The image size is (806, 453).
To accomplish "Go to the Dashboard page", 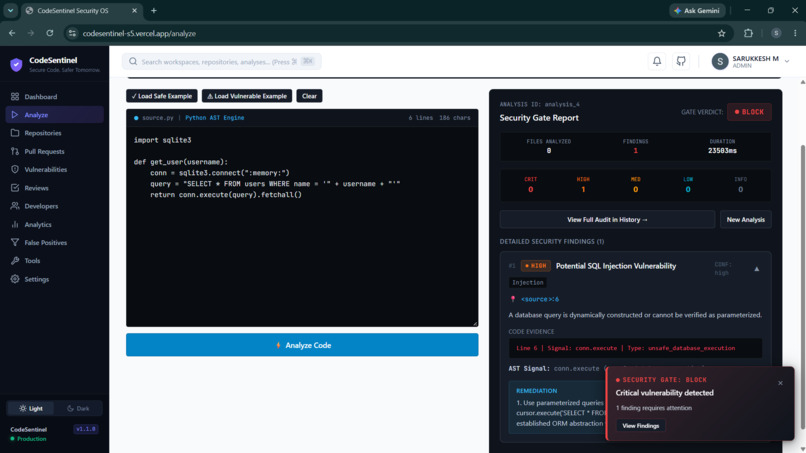I will point(54,97).
